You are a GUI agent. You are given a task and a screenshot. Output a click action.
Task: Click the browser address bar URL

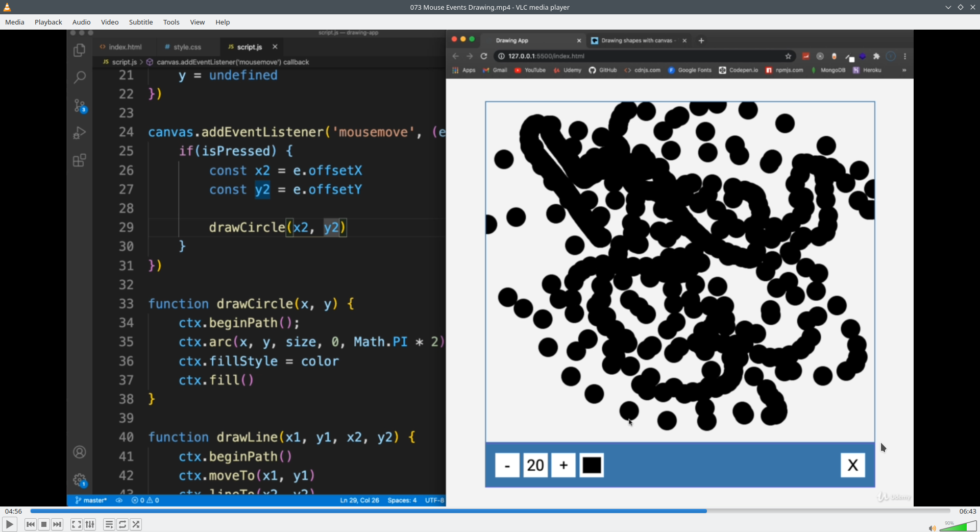(x=546, y=56)
